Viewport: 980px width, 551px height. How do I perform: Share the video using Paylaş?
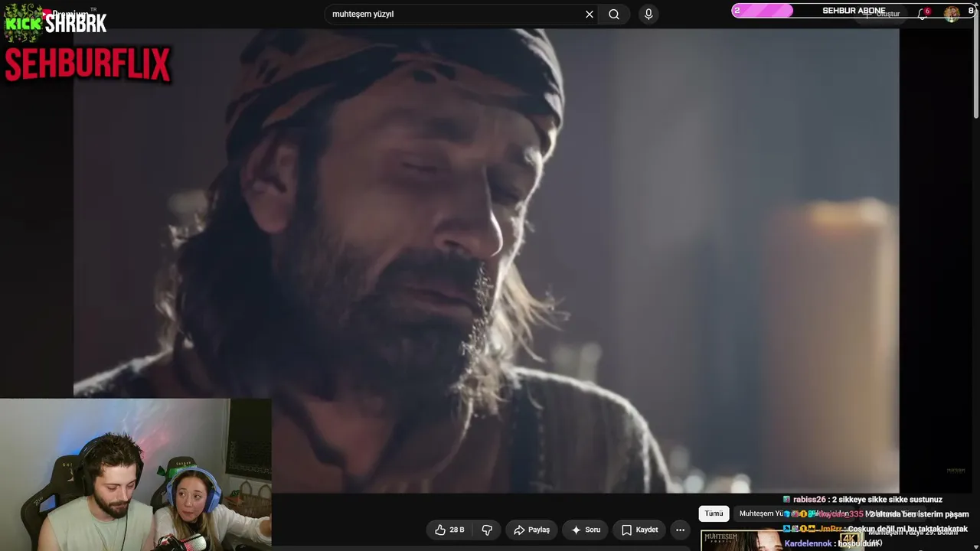[x=531, y=530]
